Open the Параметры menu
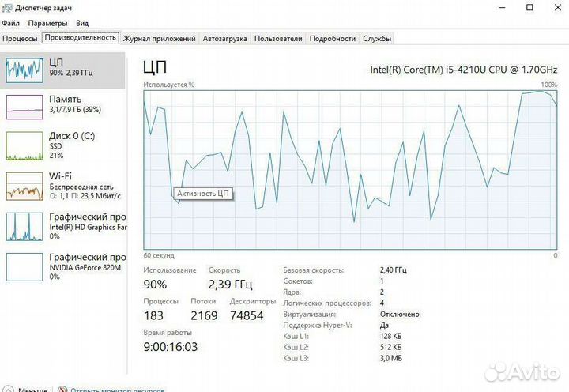 pos(47,23)
